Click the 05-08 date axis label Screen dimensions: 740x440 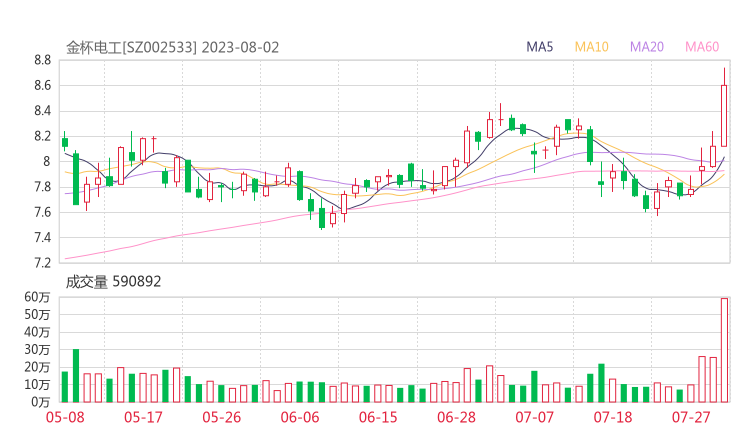tap(65, 417)
